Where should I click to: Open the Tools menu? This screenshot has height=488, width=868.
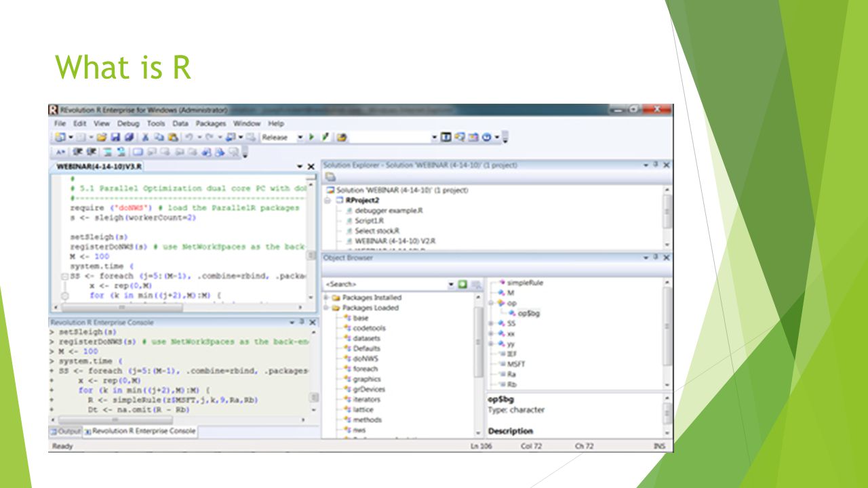156,123
